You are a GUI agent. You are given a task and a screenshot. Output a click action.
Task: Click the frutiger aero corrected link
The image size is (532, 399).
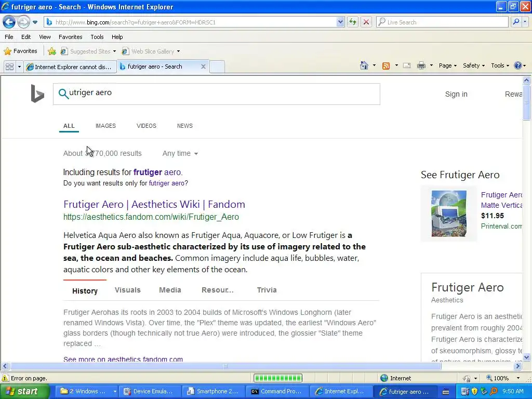click(x=157, y=172)
